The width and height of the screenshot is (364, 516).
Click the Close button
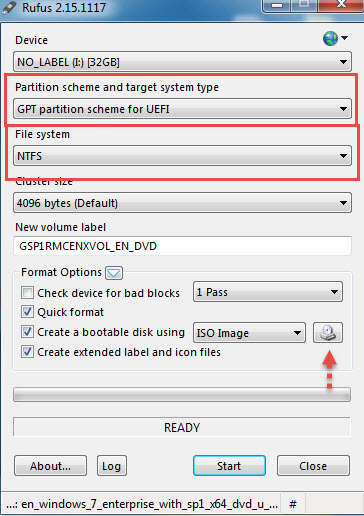pos(313,466)
